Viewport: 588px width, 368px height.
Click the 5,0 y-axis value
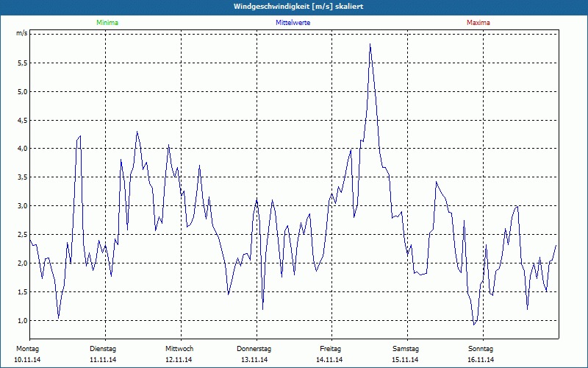tap(23, 91)
